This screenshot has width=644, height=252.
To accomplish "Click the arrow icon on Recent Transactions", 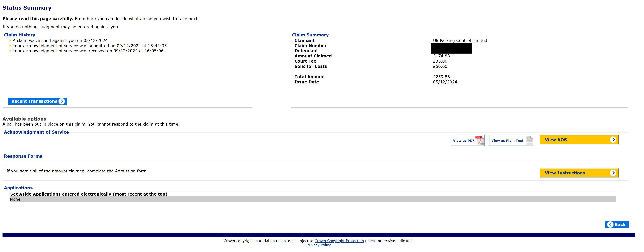I will coord(62,101).
